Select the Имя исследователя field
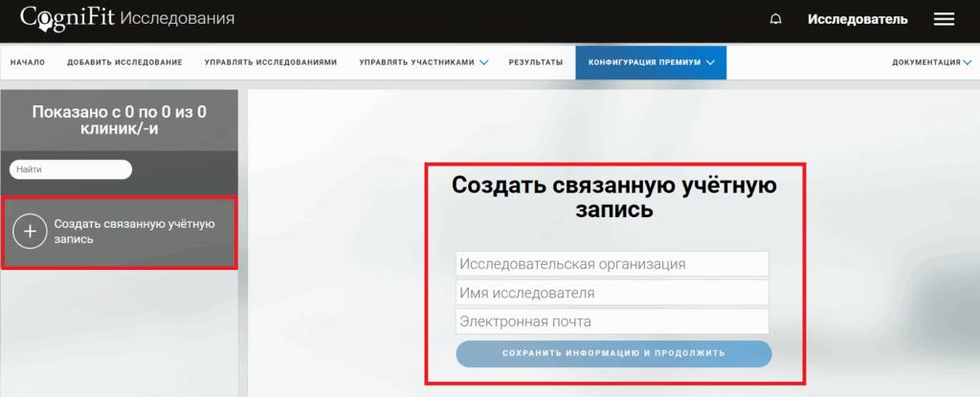This screenshot has height=397, width=980. point(612,293)
